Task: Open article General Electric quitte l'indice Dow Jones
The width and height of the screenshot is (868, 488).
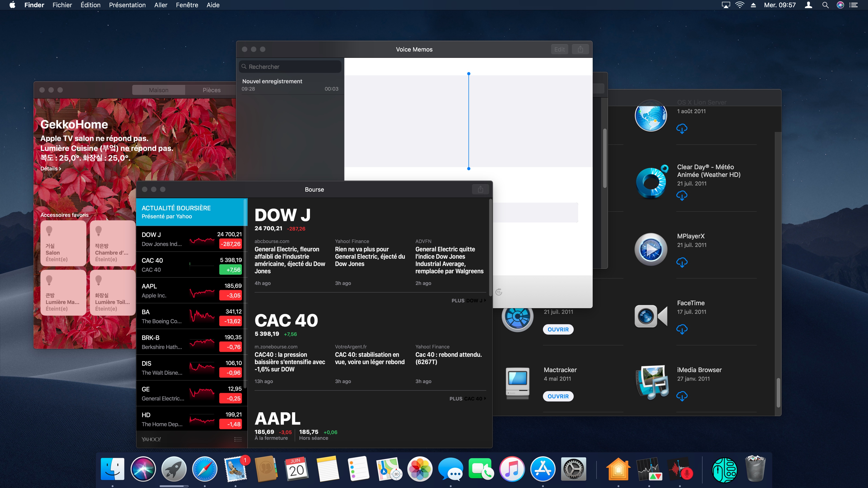Action: pos(449,260)
